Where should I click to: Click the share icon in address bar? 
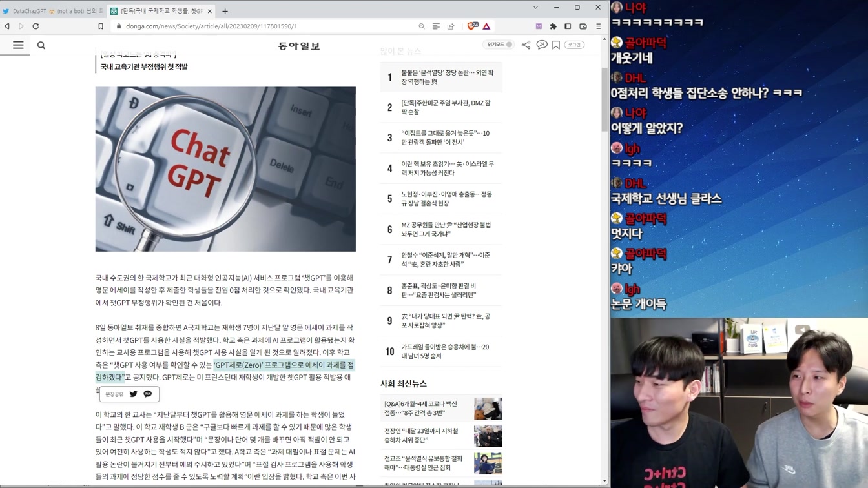[451, 26]
